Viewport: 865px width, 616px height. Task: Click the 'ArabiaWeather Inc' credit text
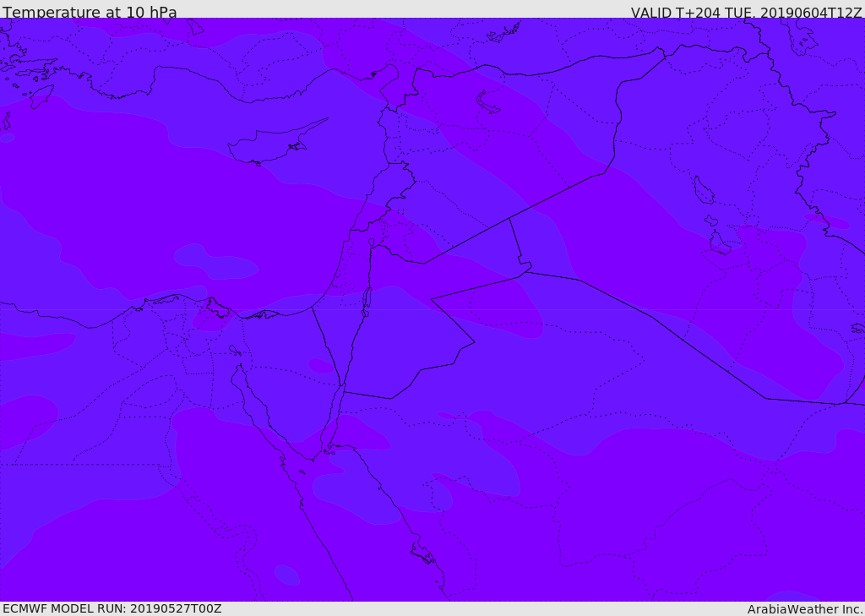804,609
